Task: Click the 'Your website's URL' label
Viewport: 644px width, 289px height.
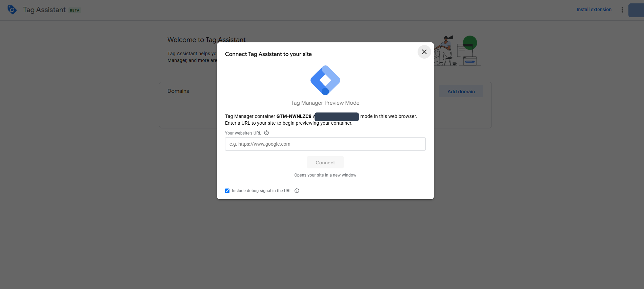Action: click(x=243, y=133)
